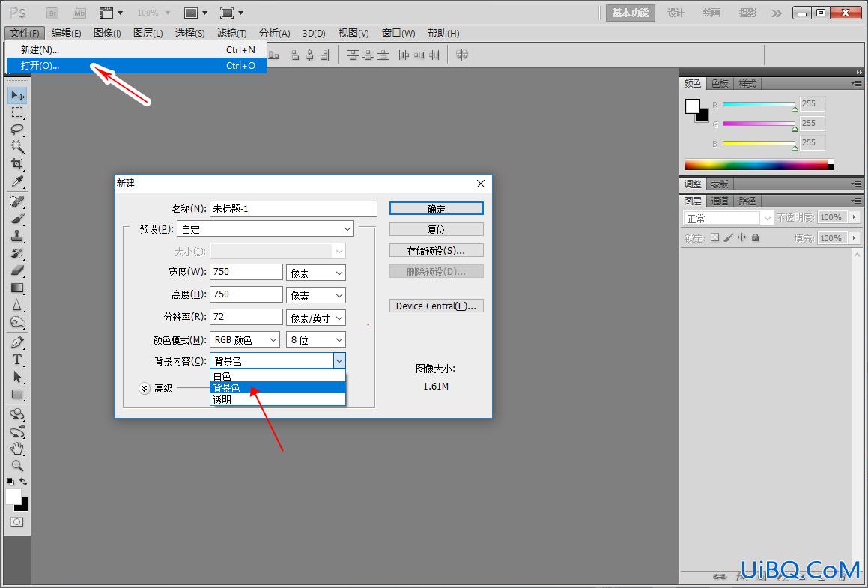This screenshot has width=868, height=588.
Task: Select the Lasso tool
Action: click(17, 130)
